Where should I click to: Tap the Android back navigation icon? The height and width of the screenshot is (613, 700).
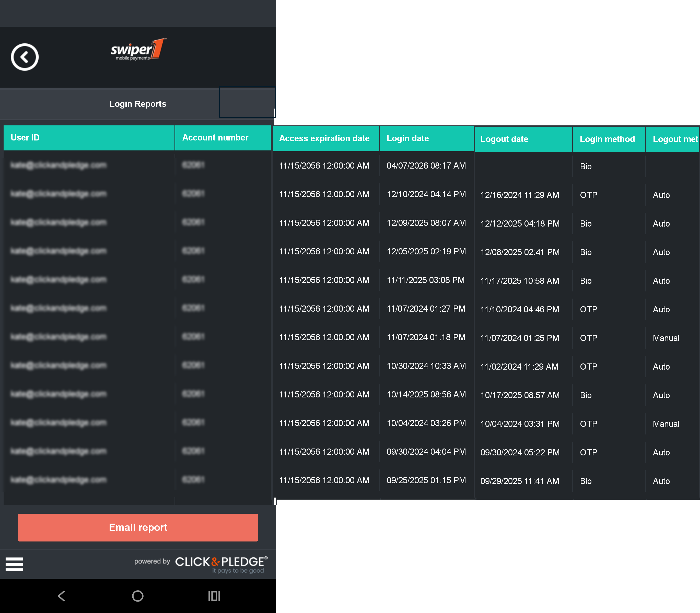(x=62, y=596)
